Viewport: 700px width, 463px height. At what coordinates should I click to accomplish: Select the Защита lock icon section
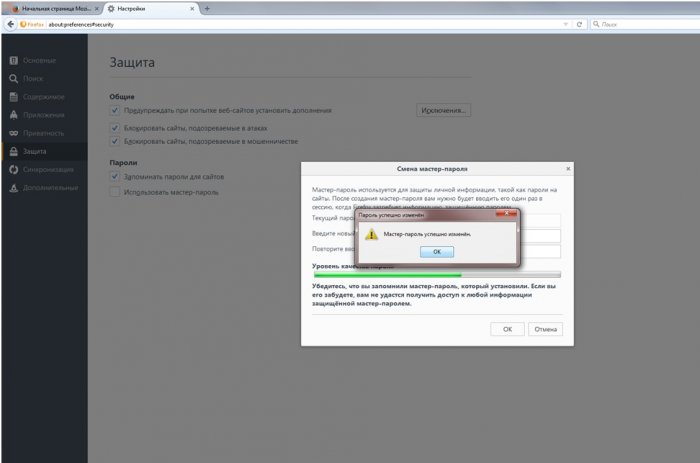(x=34, y=151)
